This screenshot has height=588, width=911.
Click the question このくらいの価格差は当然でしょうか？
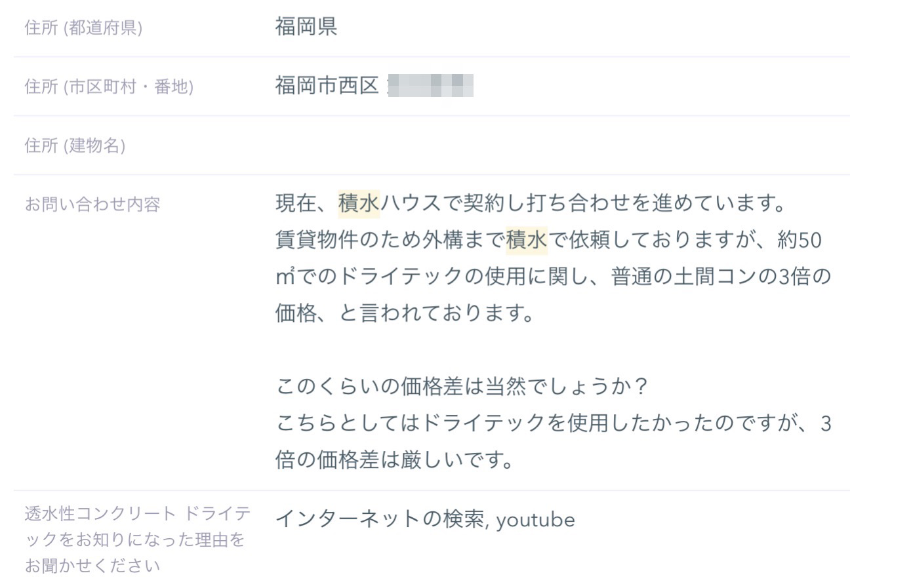pos(462,386)
